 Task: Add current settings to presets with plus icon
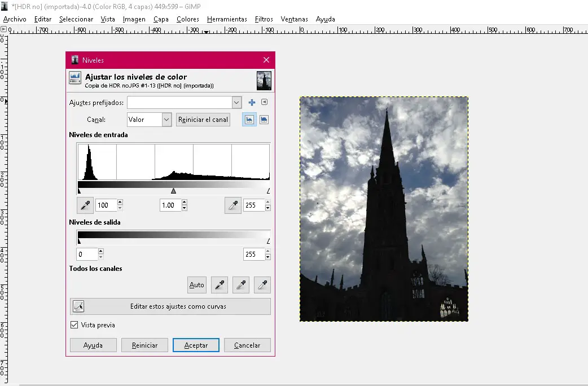pos(252,102)
